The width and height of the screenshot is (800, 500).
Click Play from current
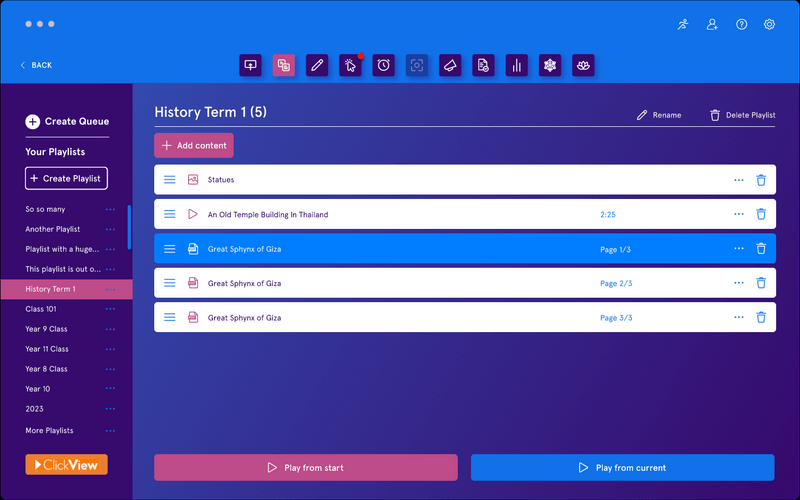(x=622, y=467)
